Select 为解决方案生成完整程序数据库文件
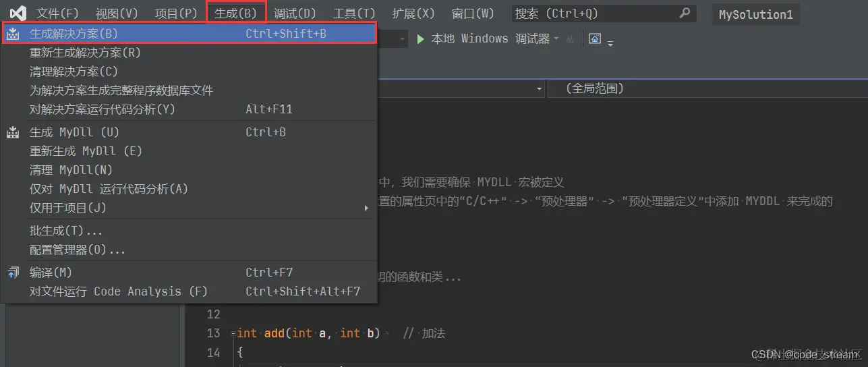Screen dimensions: 868x367 (x=189, y=90)
